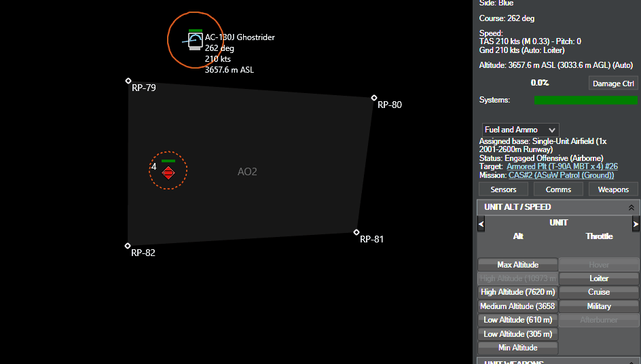Set altitude to Min Altitude
The height and width of the screenshot is (364, 641).
pos(517,348)
